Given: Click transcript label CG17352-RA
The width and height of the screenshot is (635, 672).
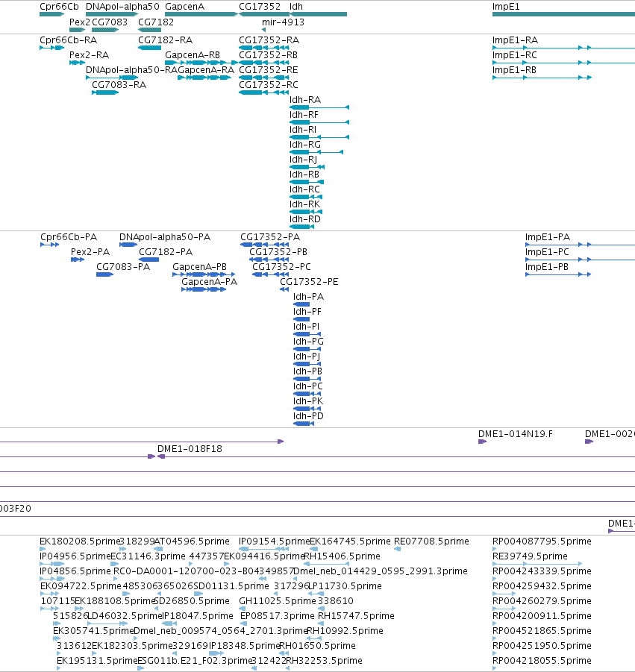Looking at the screenshot, I should pos(269,40).
